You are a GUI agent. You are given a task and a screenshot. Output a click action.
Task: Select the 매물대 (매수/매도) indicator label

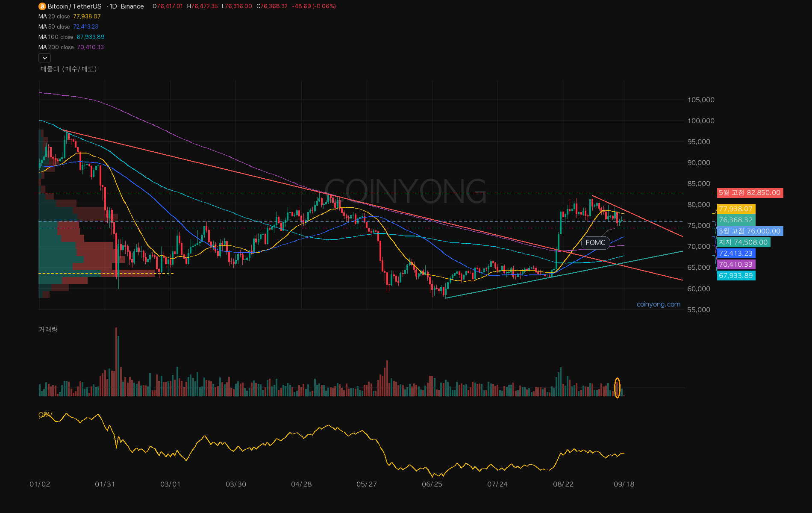coord(68,69)
